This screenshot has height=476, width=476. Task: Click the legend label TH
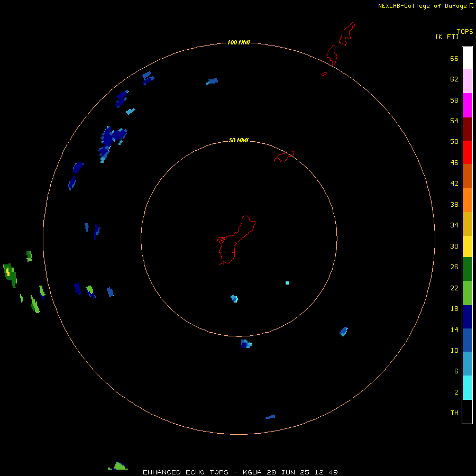click(454, 413)
